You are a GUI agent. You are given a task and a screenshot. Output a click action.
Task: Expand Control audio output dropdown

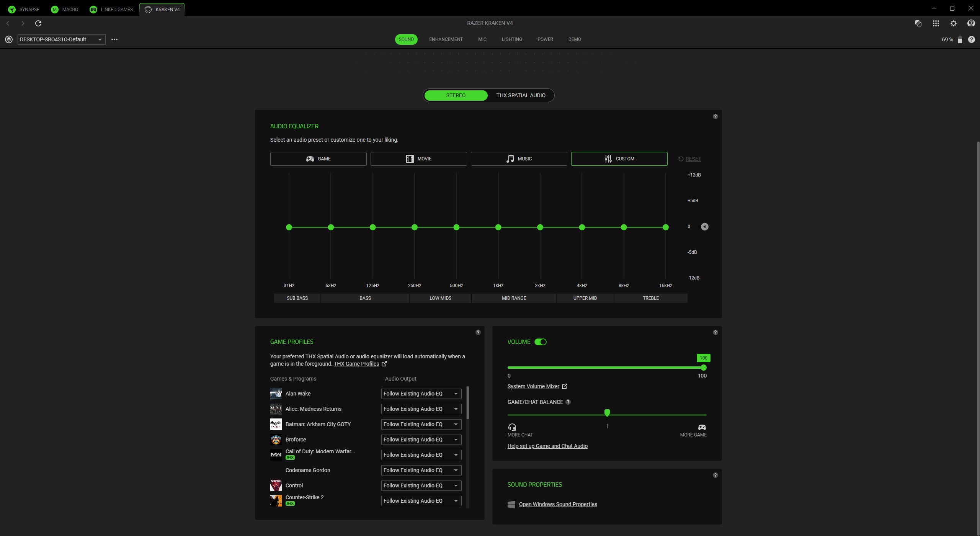point(421,485)
